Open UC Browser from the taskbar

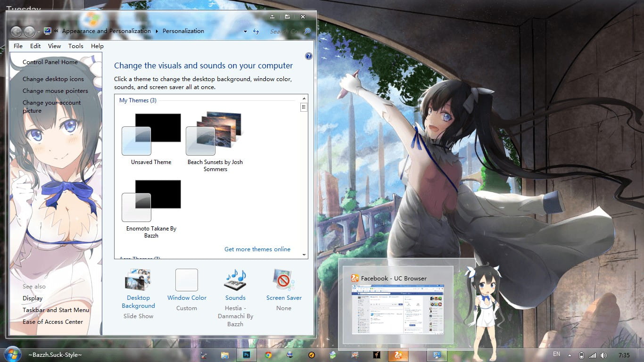398,354
